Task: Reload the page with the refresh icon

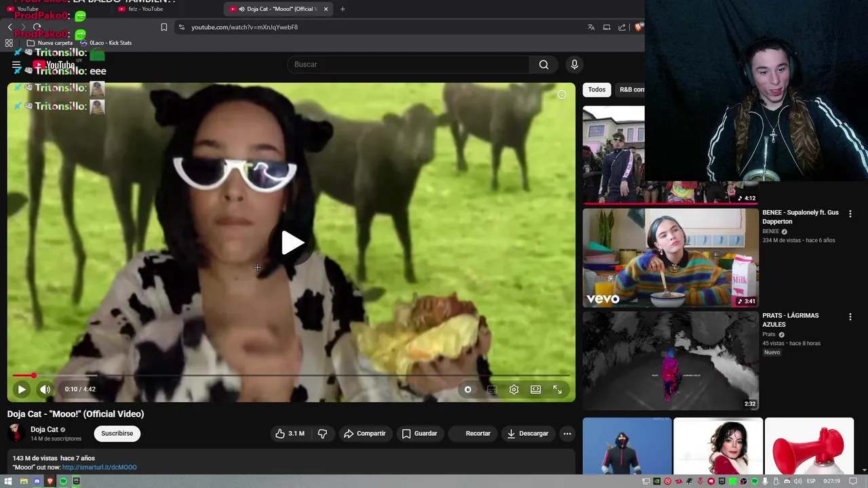Action: (37, 27)
